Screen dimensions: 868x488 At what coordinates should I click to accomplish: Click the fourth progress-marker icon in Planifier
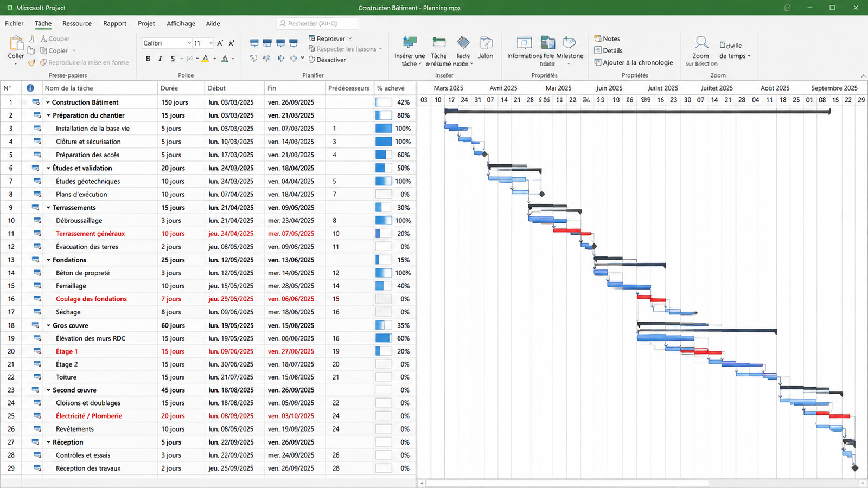click(x=293, y=43)
